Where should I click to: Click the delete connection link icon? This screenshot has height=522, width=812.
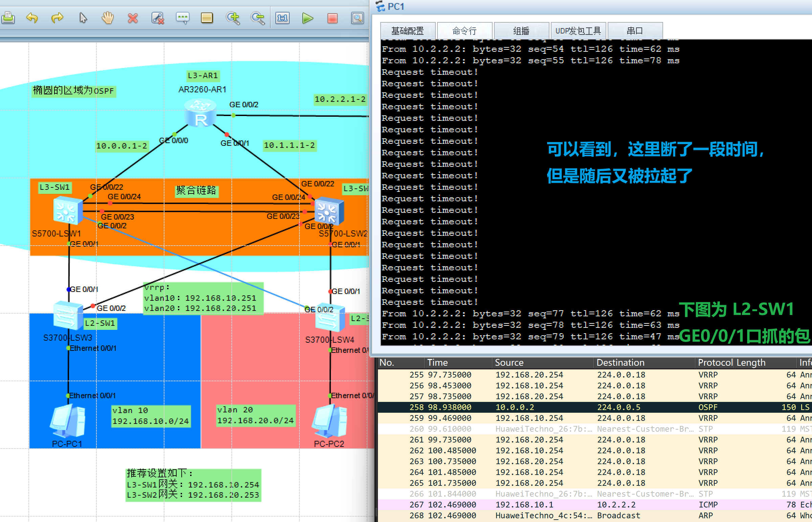(x=158, y=18)
